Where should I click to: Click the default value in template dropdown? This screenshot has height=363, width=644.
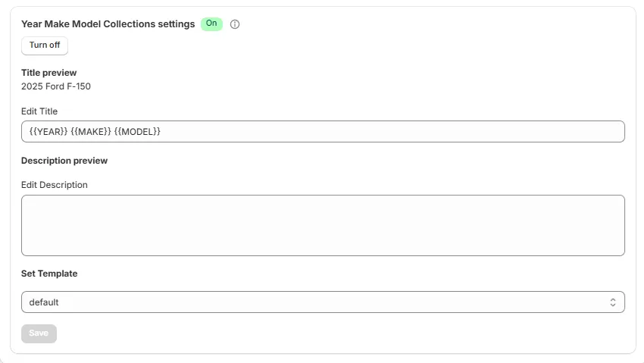point(44,302)
